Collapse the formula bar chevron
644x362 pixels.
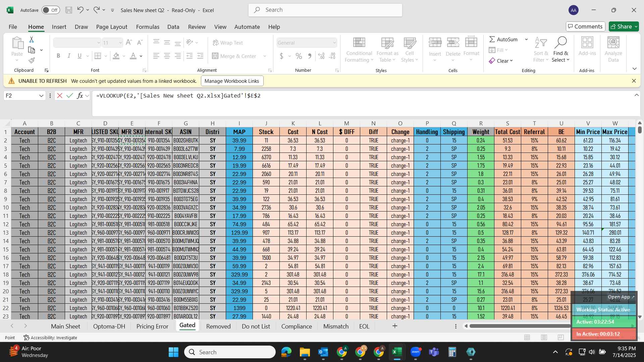[637, 95]
